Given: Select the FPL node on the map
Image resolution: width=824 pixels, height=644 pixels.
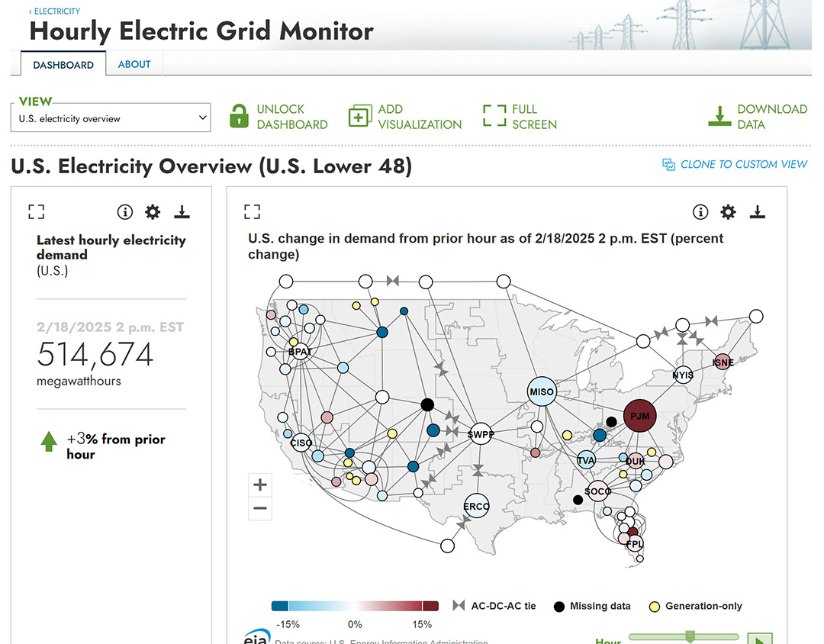Looking at the screenshot, I should click(x=634, y=543).
